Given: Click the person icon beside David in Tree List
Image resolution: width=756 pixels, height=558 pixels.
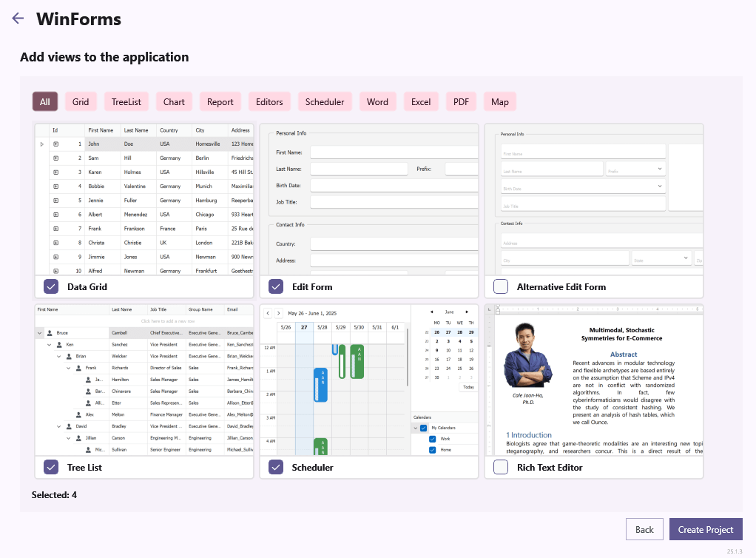Looking at the screenshot, I should (x=69, y=426).
